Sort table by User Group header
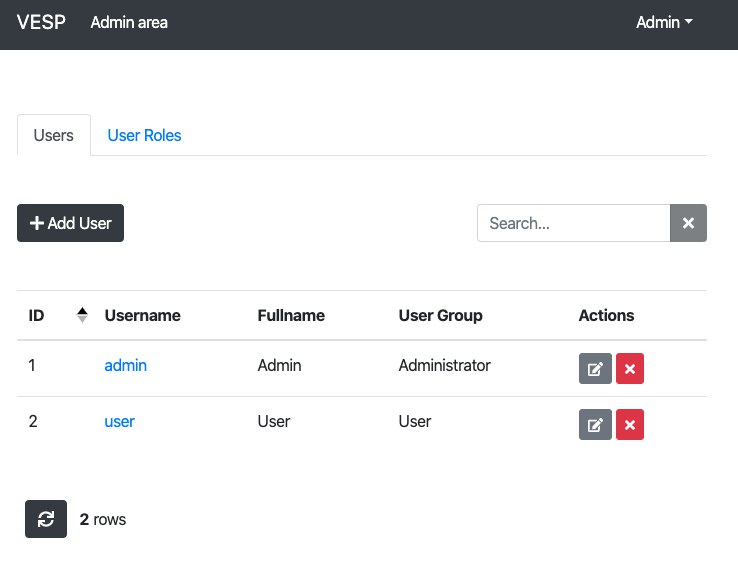Viewport: 738px width, 567px height. [x=441, y=315]
